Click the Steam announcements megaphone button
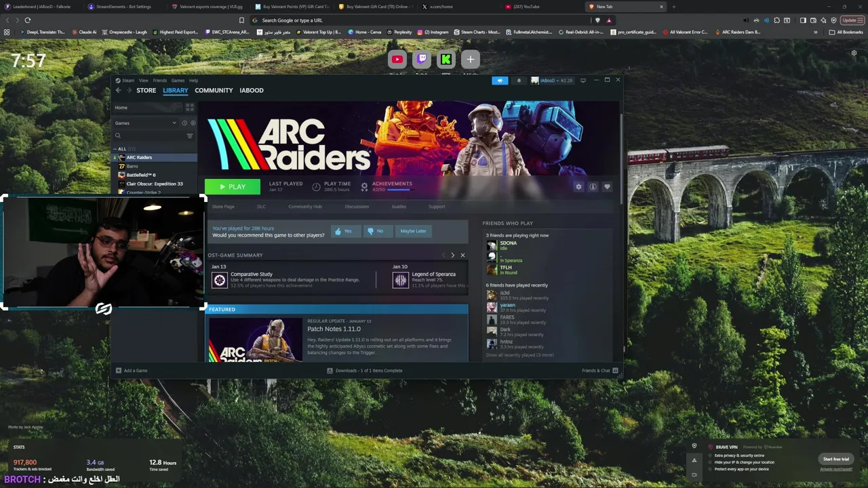 click(x=500, y=81)
